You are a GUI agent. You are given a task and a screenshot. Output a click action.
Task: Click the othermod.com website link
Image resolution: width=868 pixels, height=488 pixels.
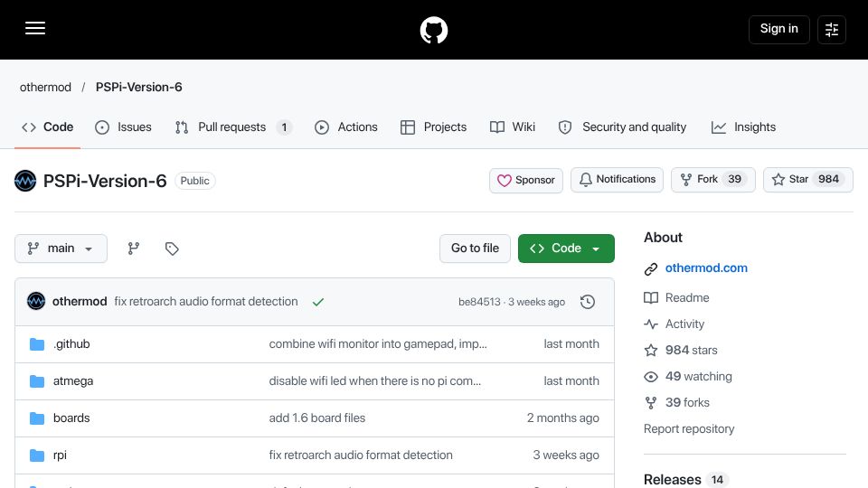[706, 267]
